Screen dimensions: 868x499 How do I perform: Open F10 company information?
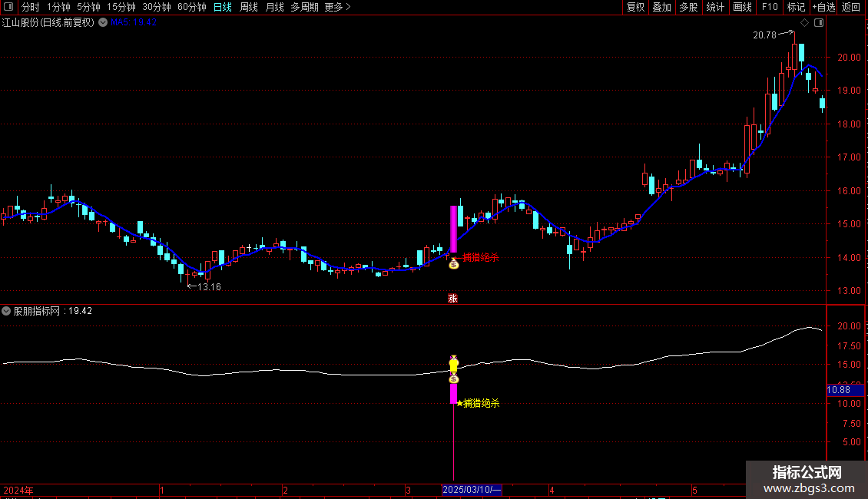click(x=770, y=7)
